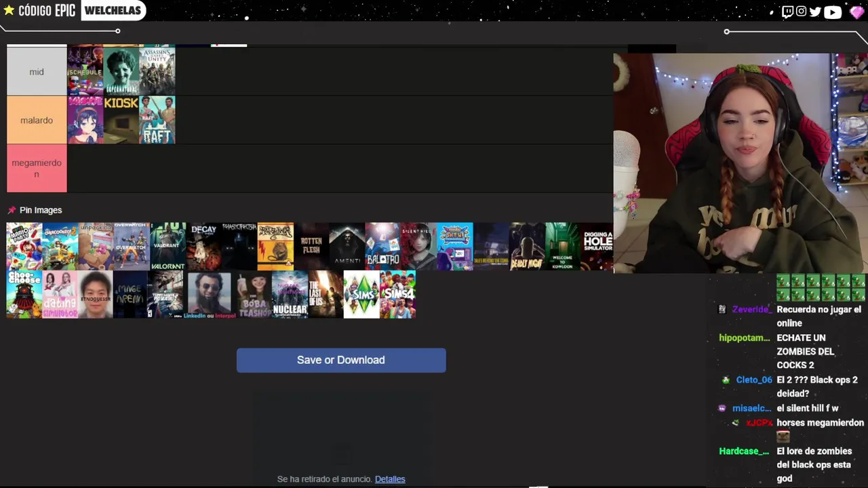Select the Overcooked 2 thumbnail
The image size is (868, 488).
click(60, 247)
